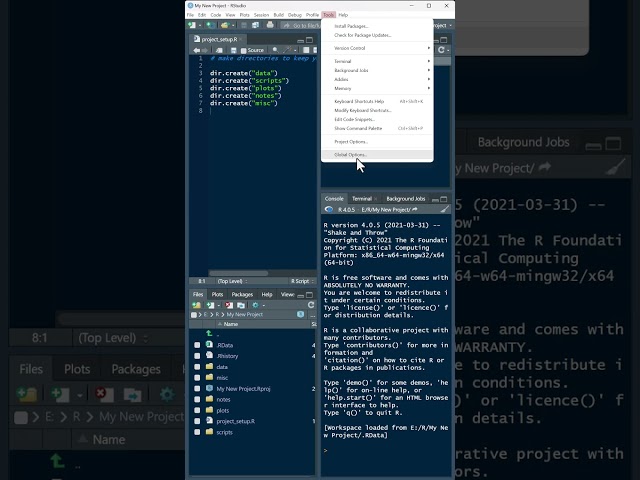Image resolution: width=640 pixels, height=480 pixels.
Task: Click the New File icon in main toolbar
Action: [191, 25]
